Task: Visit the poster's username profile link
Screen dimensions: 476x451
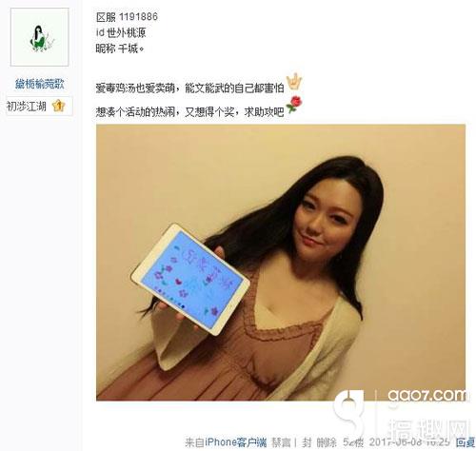Action: (40, 84)
